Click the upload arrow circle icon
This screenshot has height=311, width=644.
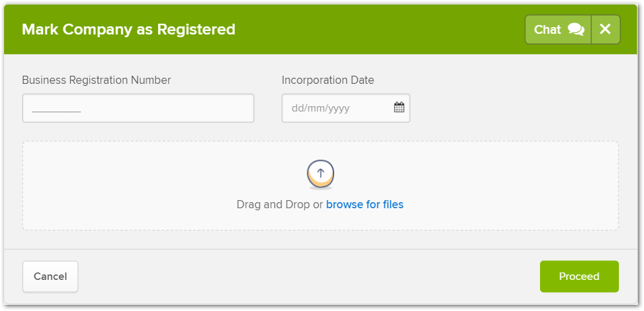[321, 174]
